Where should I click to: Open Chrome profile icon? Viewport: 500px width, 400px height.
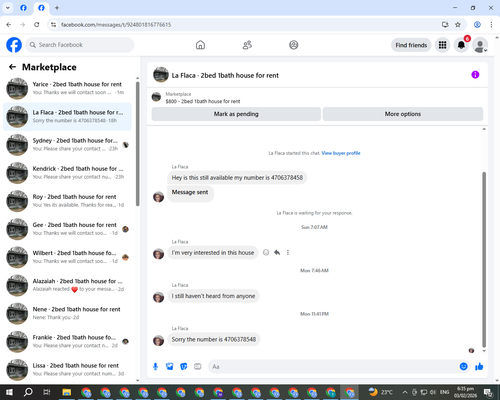[x=477, y=25]
